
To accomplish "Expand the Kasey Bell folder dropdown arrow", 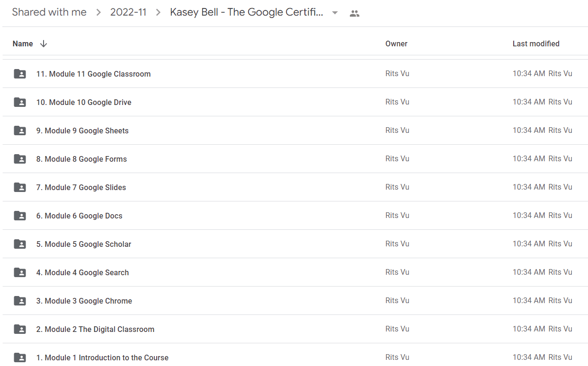I will coord(335,13).
